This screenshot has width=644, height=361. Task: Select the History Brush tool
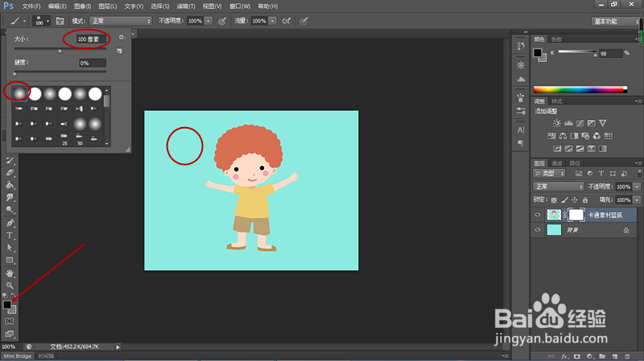pos(10,161)
